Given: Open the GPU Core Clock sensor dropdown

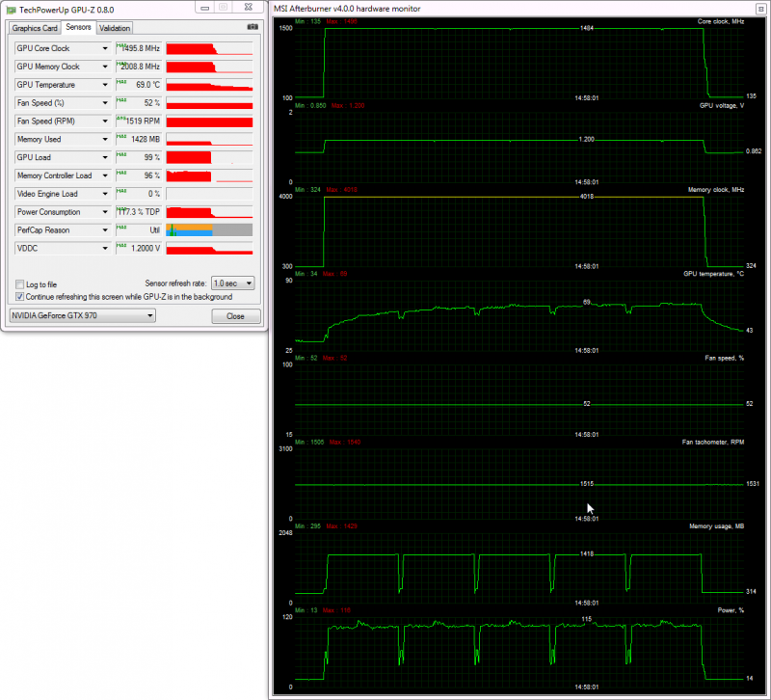Looking at the screenshot, I should pos(105,48).
